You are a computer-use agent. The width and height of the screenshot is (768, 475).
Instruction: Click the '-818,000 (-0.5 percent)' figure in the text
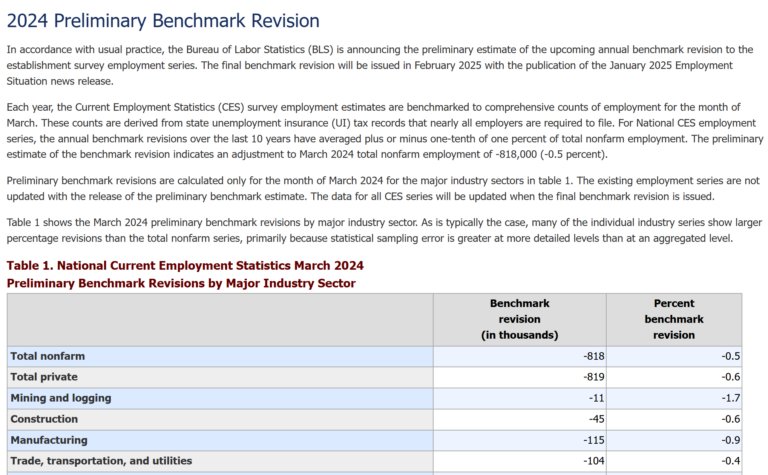pos(551,154)
